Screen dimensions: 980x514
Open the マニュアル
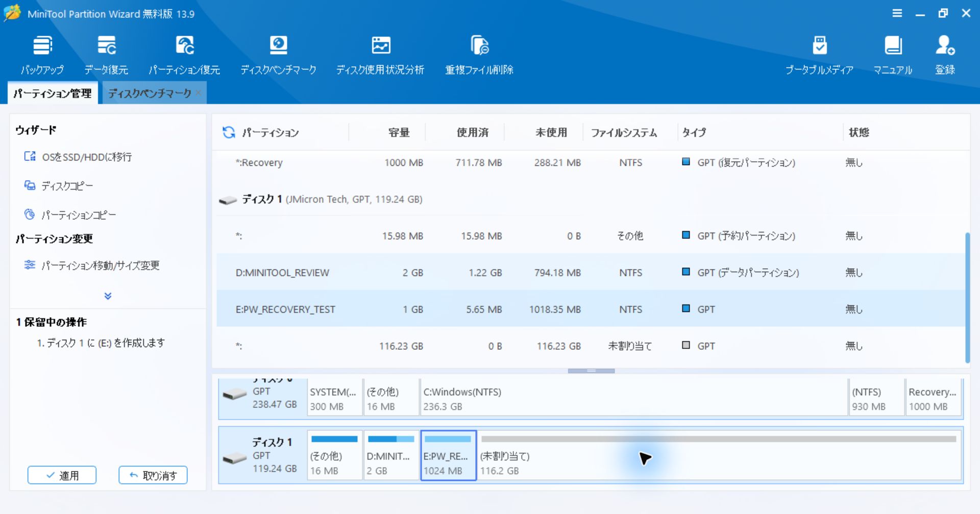tap(893, 56)
